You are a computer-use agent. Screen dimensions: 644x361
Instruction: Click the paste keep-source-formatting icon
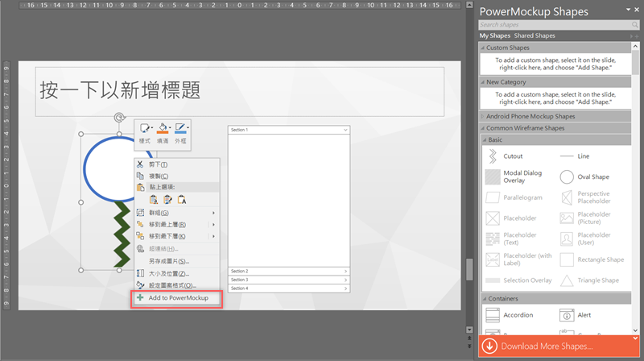tap(154, 199)
